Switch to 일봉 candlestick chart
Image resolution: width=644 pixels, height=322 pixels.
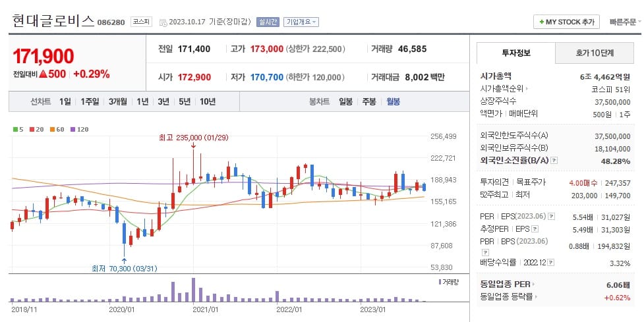click(x=345, y=101)
